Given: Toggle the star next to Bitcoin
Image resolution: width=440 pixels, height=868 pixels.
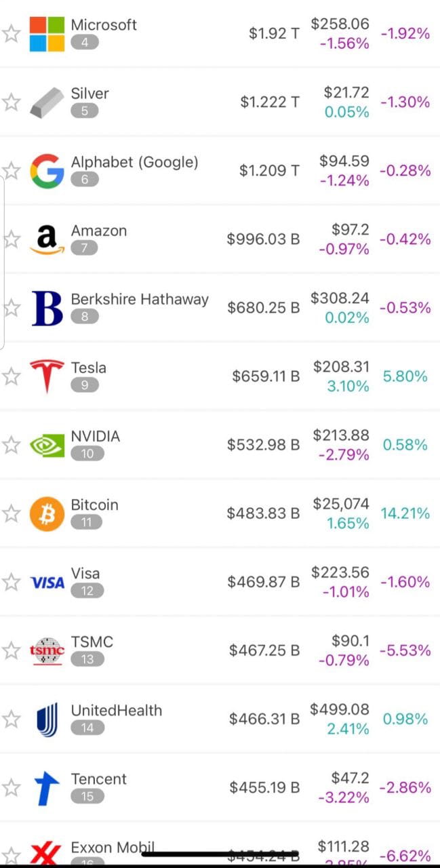Looking at the screenshot, I should point(12,513).
